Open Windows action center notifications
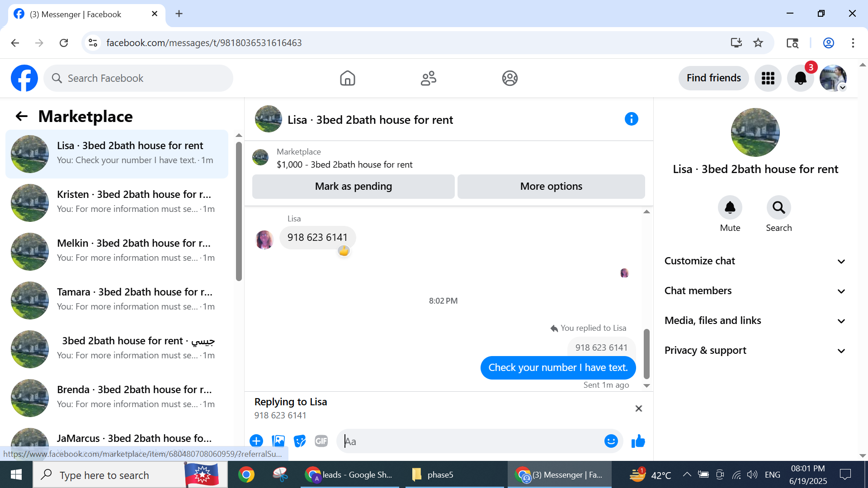The width and height of the screenshot is (868, 488). 845,474
